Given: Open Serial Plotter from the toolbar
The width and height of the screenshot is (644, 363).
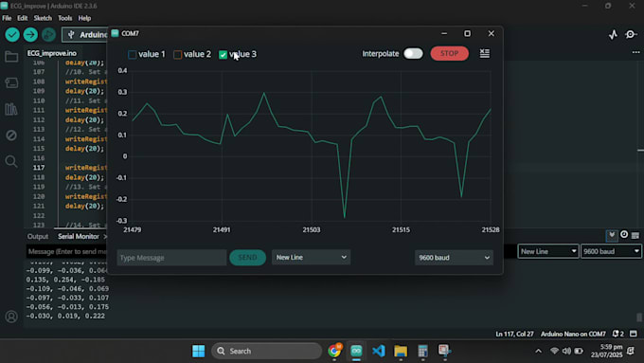Looking at the screenshot, I should coord(613,34).
